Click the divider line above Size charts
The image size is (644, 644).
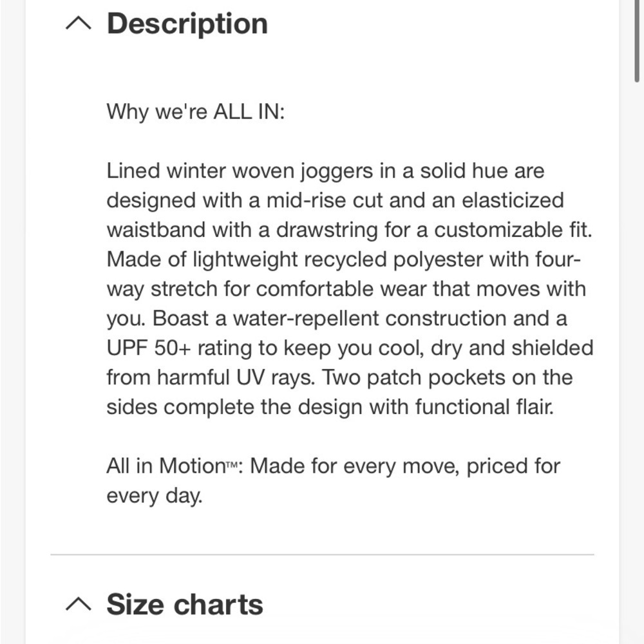322,554
